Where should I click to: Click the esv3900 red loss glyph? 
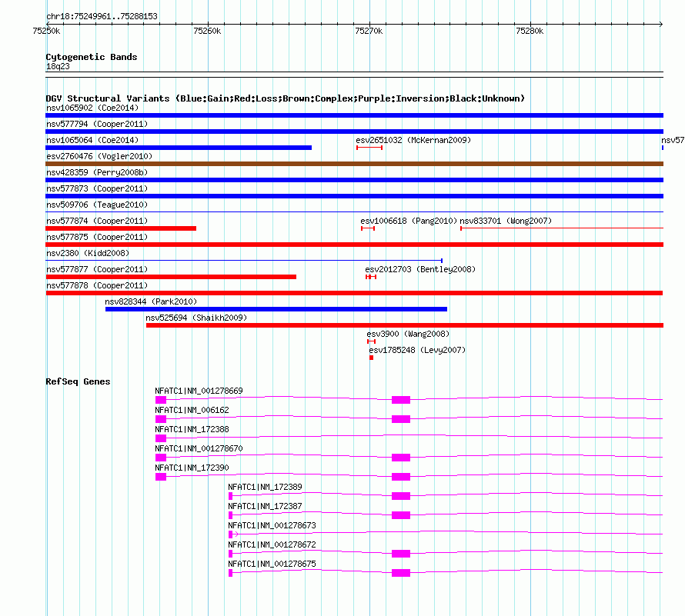371,341
